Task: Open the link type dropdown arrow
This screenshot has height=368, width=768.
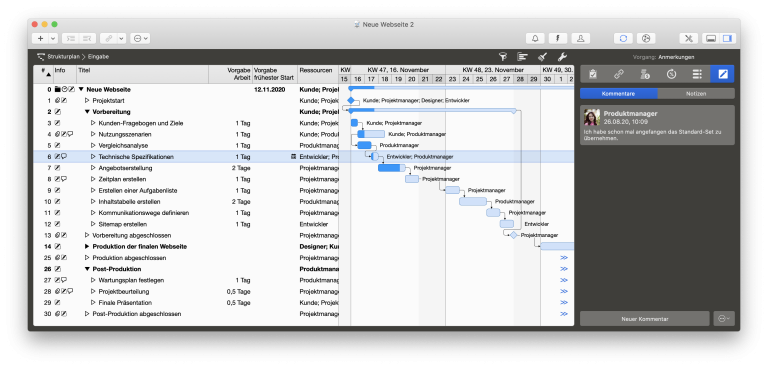Action: [x=121, y=38]
